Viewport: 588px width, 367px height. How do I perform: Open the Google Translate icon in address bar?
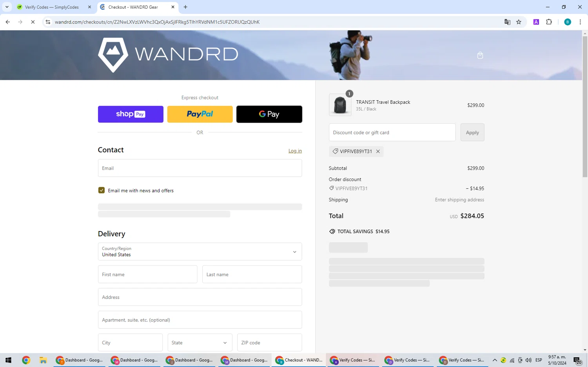[507, 22]
